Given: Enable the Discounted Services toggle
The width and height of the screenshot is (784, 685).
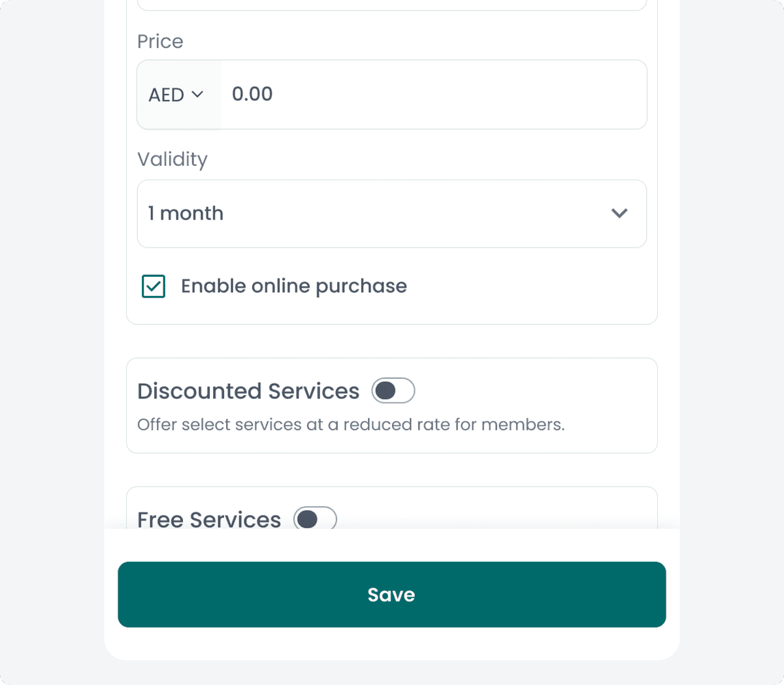Looking at the screenshot, I should pyautogui.click(x=393, y=390).
